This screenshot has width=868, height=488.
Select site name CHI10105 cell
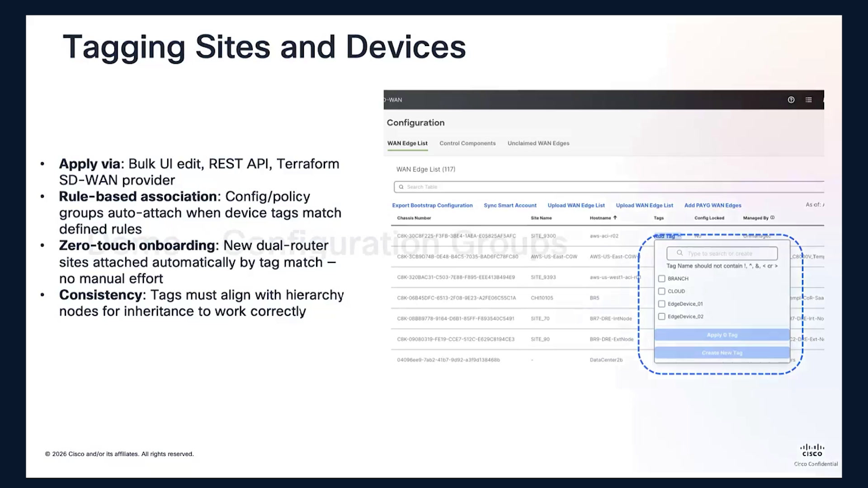tap(542, 298)
